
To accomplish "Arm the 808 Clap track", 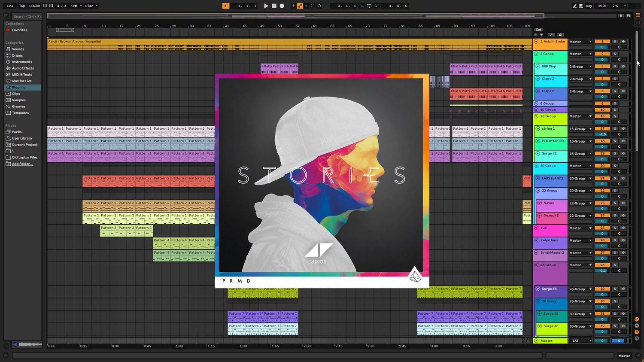I will coord(623,67).
